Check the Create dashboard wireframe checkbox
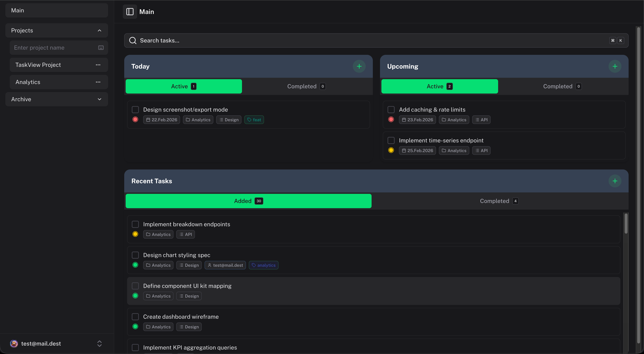 click(x=135, y=317)
